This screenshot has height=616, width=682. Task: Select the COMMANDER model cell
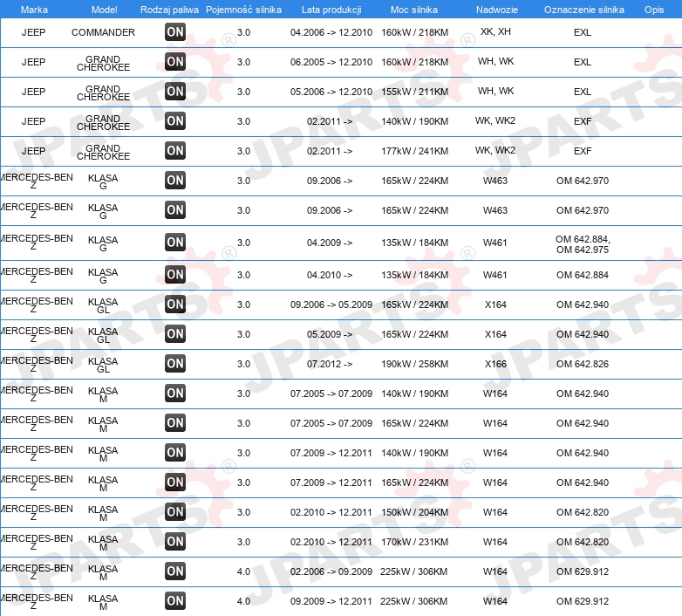pos(103,32)
